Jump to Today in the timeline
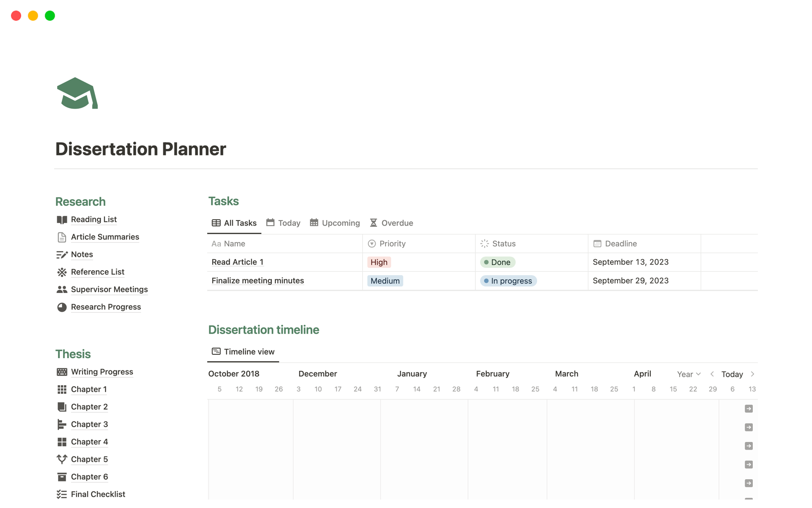Screen dimensions: 812x508 point(732,374)
